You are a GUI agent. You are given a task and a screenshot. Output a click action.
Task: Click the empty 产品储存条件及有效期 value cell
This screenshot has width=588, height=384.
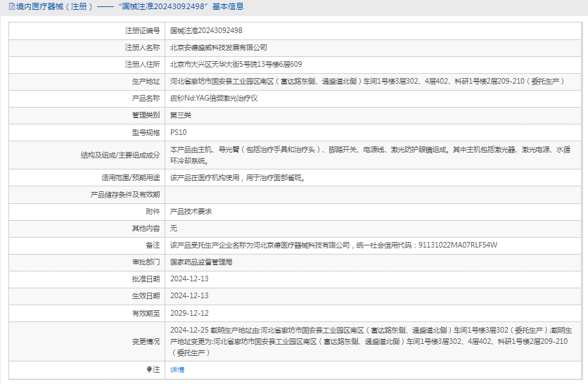[373, 194]
